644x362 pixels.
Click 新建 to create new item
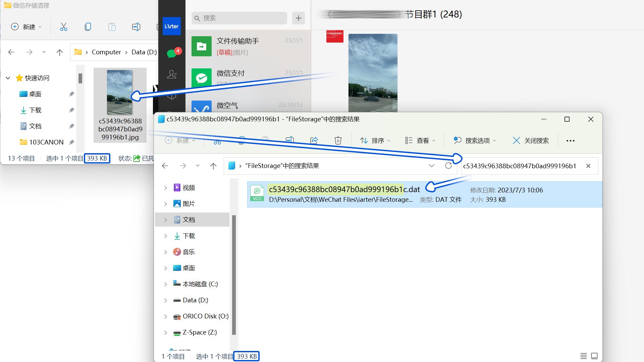pos(181,140)
